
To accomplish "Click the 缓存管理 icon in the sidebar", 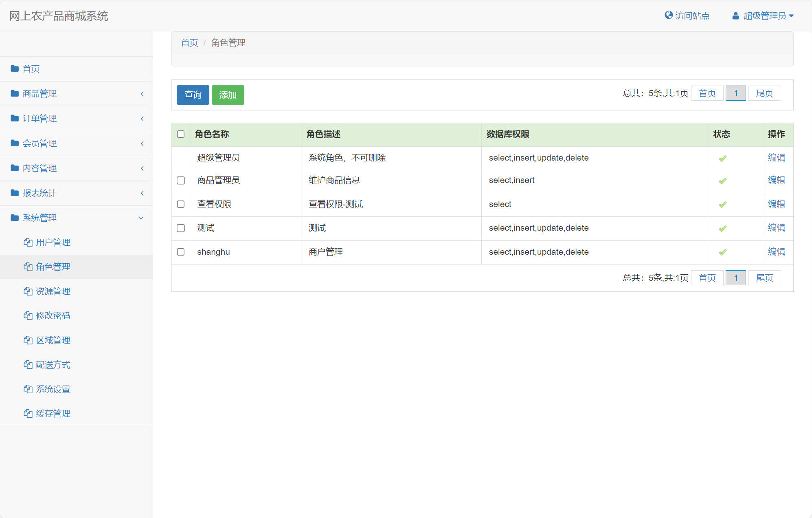I will [28, 413].
